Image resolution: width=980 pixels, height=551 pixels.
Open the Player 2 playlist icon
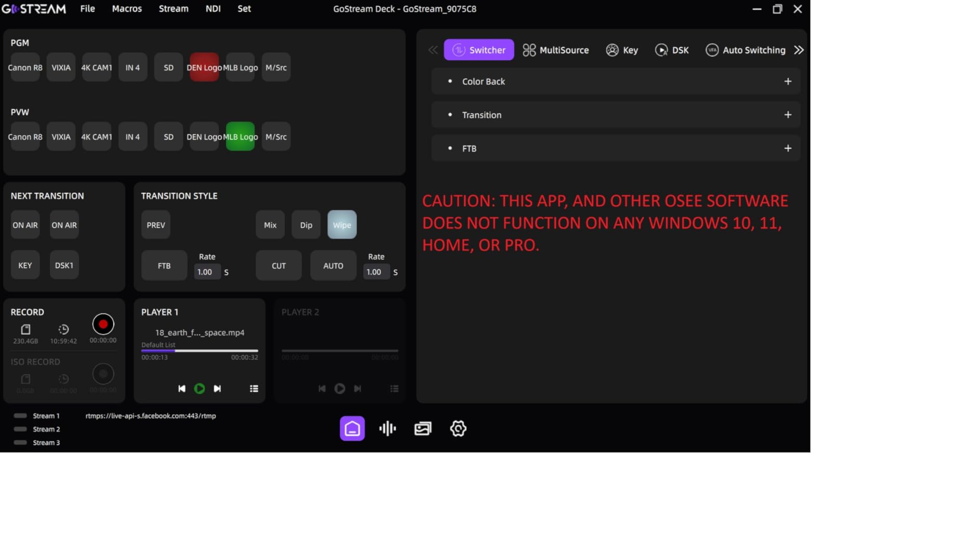point(394,389)
